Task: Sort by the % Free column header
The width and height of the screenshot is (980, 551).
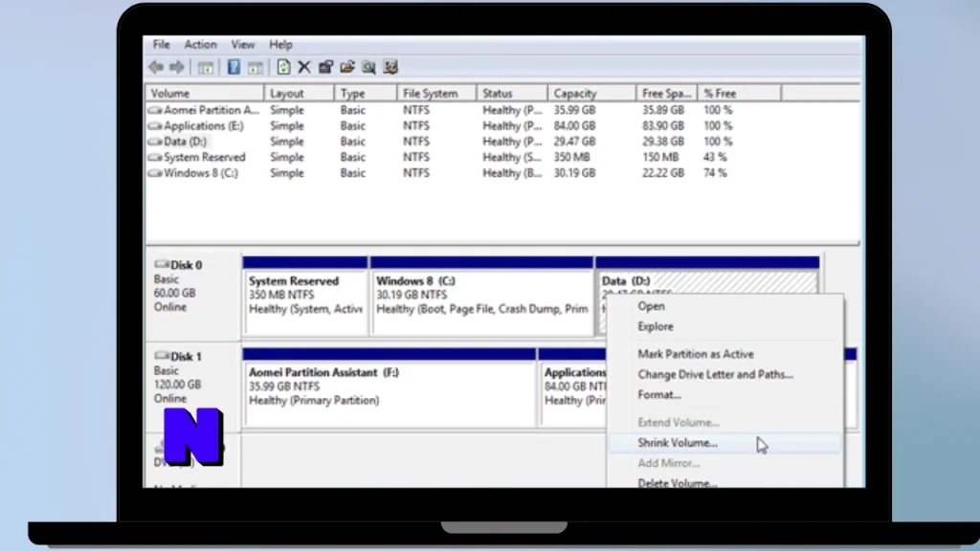Action: pyautogui.click(x=740, y=93)
